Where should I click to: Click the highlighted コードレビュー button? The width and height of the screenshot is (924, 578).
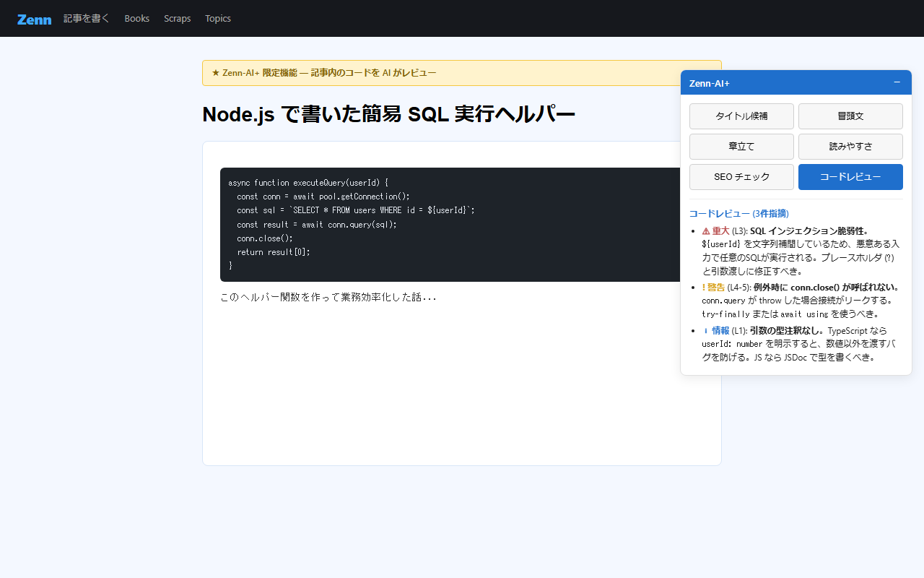[850, 177]
